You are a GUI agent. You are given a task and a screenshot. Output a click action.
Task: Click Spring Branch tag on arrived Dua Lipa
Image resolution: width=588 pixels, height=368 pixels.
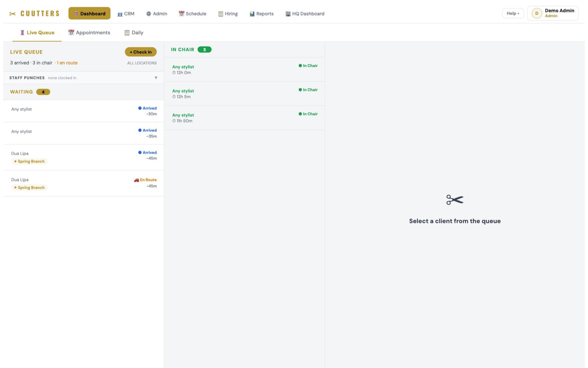click(29, 161)
